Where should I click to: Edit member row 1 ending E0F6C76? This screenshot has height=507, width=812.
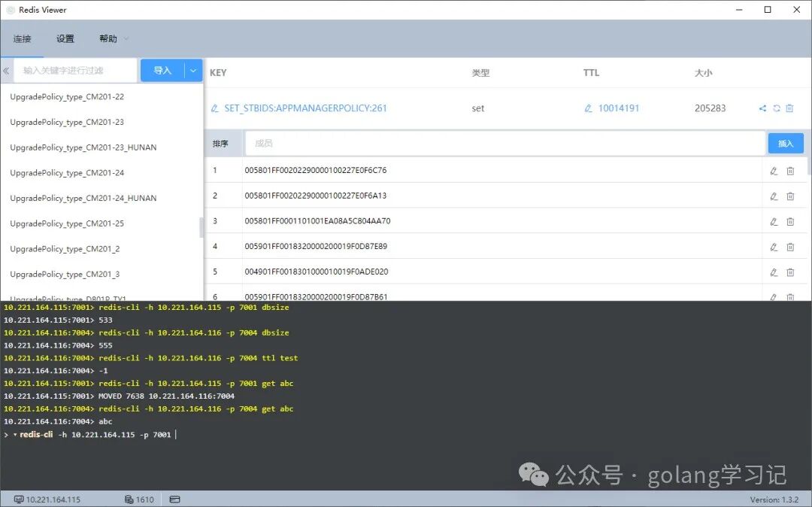[774, 171]
